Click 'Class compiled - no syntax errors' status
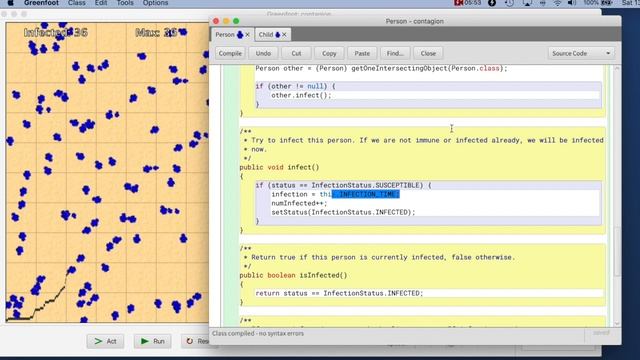Viewport: 640px width, 360px height. point(258,333)
